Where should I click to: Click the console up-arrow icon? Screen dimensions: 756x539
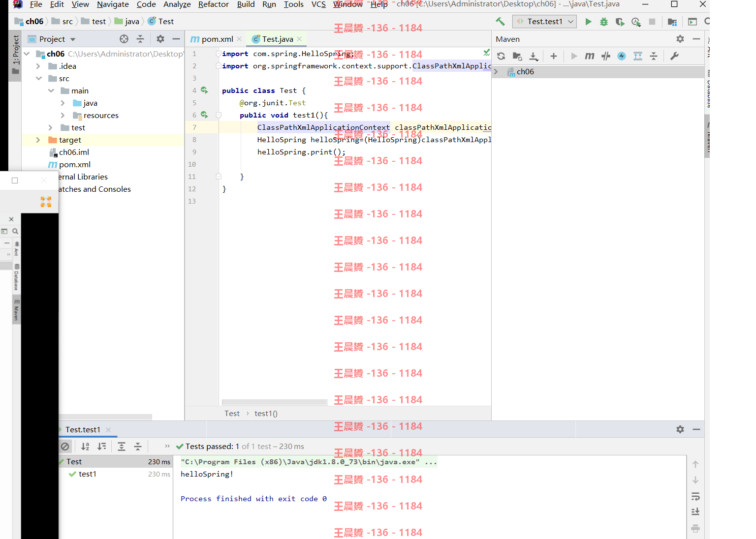[x=695, y=464]
